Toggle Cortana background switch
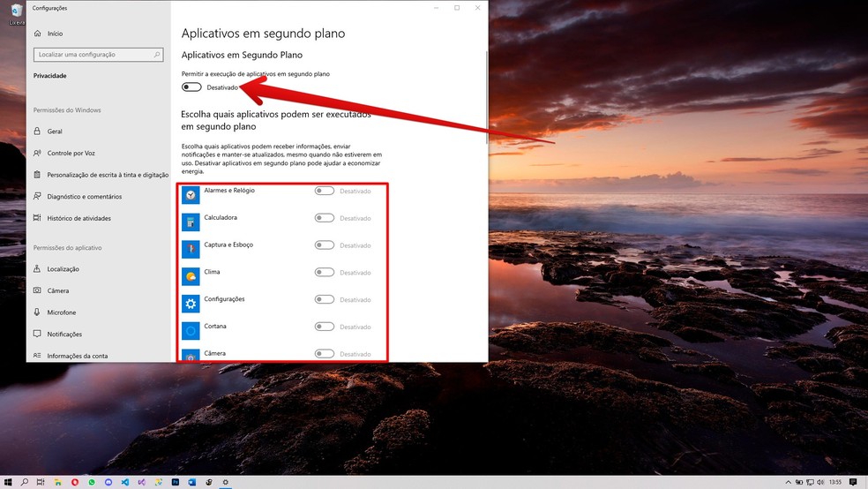Image resolution: width=868 pixels, height=489 pixels. click(325, 327)
